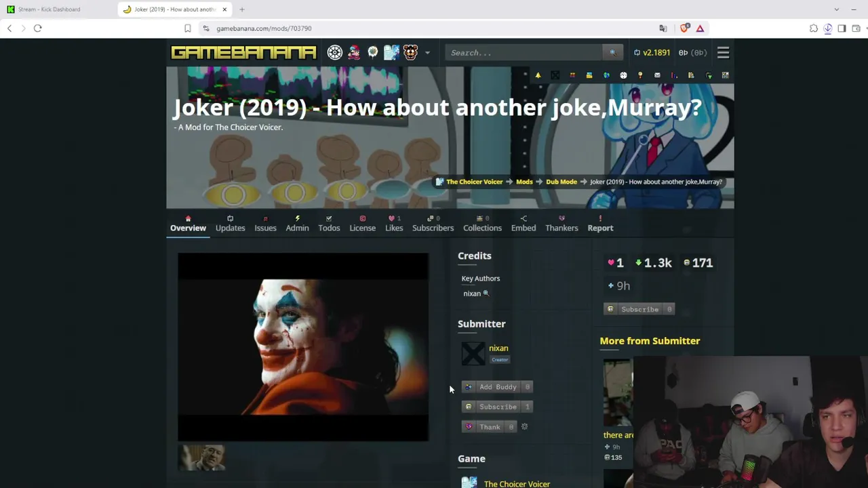This screenshot has width=868, height=488.
Task: Open the Thankers tab
Action: pyautogui.click(x=561, y=224)
